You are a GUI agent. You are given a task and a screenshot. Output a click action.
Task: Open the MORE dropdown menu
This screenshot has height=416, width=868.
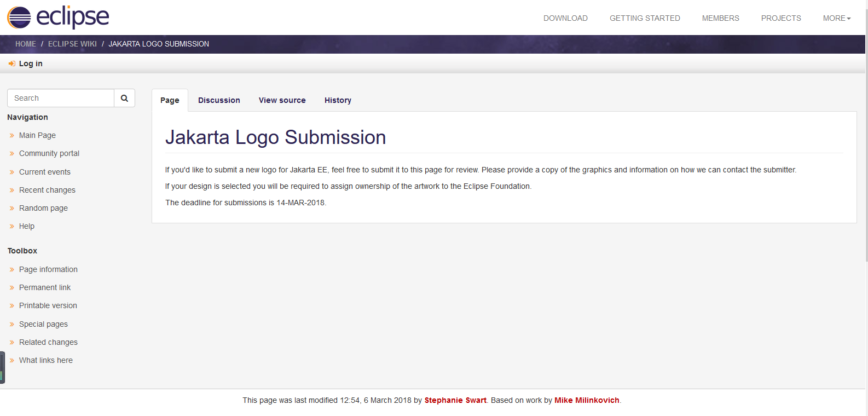[x=837, y=18]
